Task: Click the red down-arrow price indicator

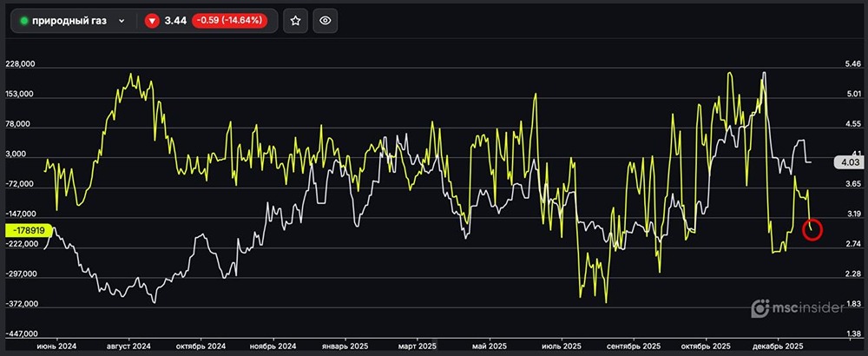Action: pos(152,21)
